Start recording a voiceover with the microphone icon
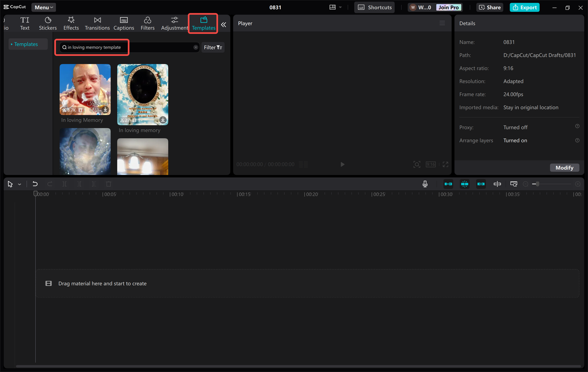This screenshot has width=588, height=372. tap(425, 184)
